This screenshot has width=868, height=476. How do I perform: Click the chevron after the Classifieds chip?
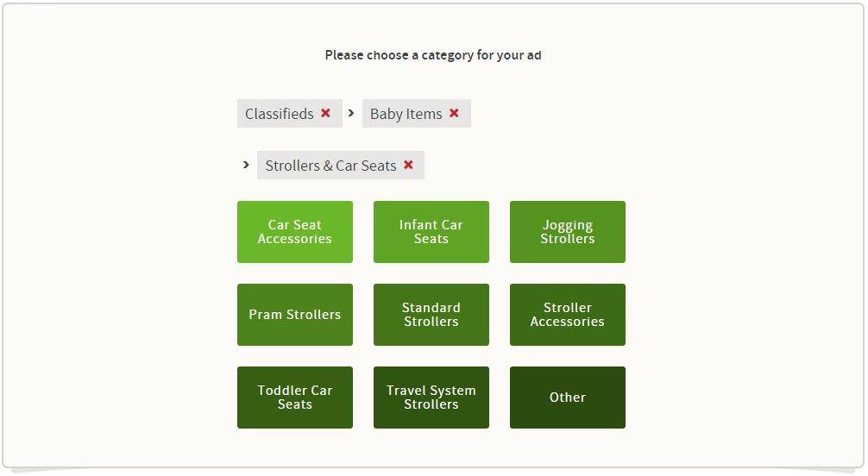coord(351,113)
